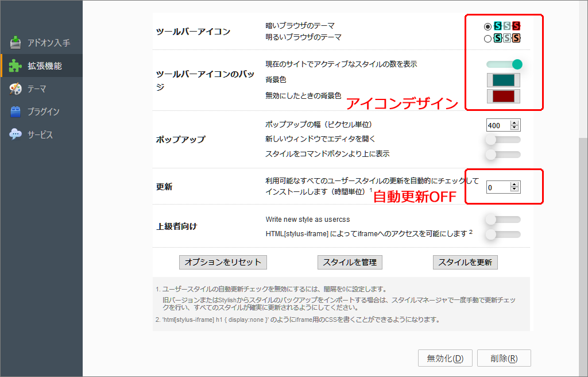This screenshot has height=377, width=588.
Task: Click the ツールバーアイコンのバッジ heading
Action: point(205,80)
